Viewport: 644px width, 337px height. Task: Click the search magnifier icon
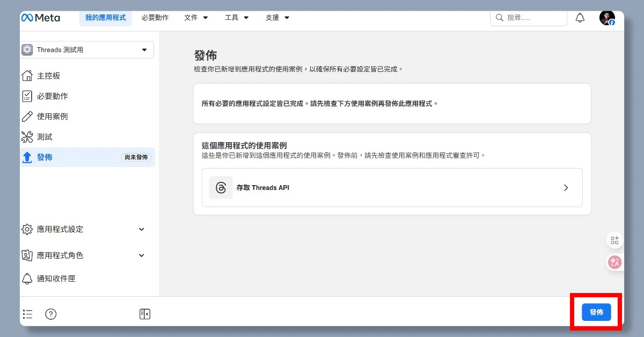[x=500, y=18]
